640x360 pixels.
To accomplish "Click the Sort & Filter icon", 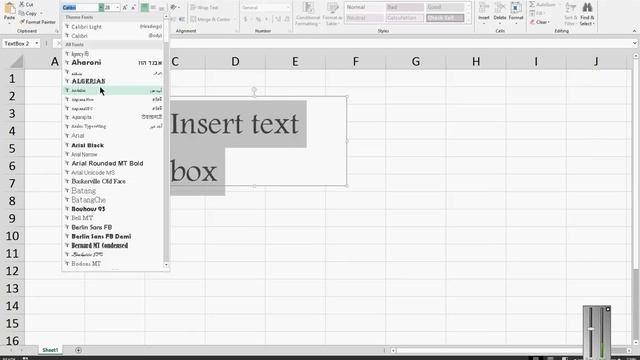I will [571, 7].
